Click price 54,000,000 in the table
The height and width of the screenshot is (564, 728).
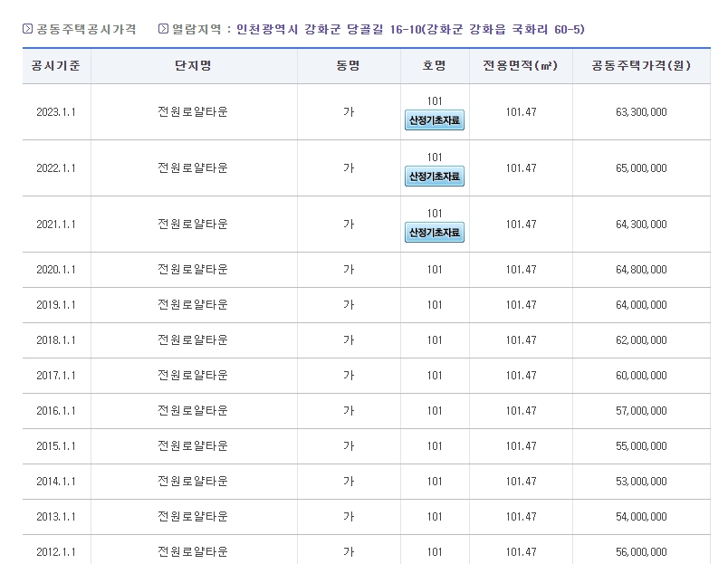pyautogui.click(x=641, y=517)
